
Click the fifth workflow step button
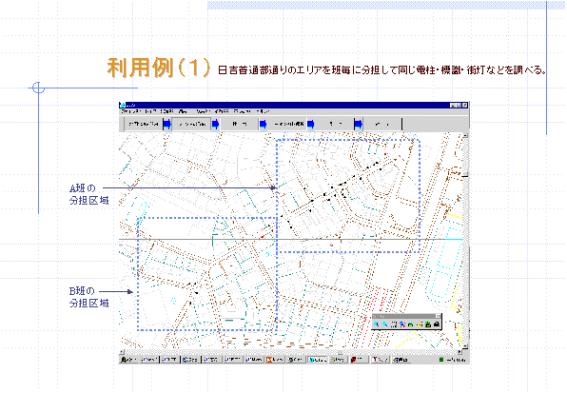334,124
